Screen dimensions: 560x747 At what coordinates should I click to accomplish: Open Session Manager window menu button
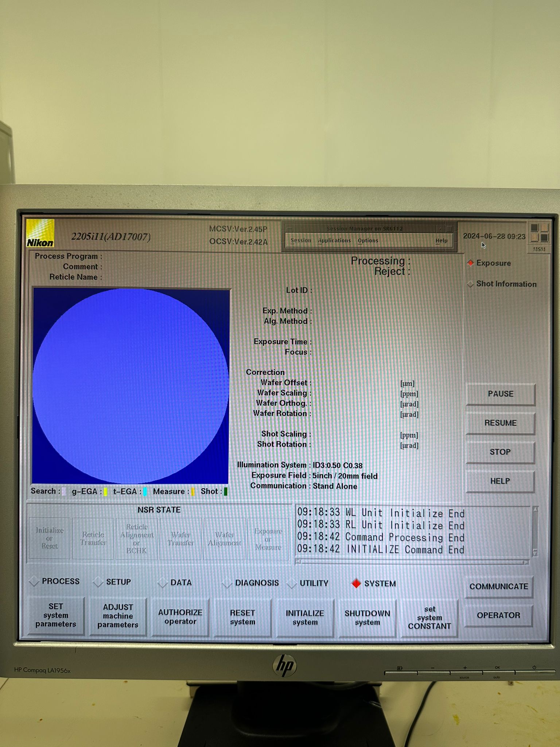click(289, 229)
